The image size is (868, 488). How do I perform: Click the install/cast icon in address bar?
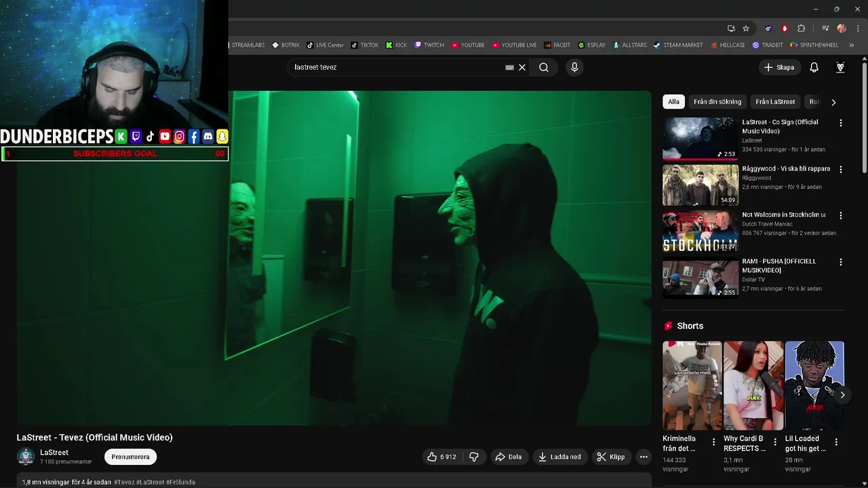731,28
